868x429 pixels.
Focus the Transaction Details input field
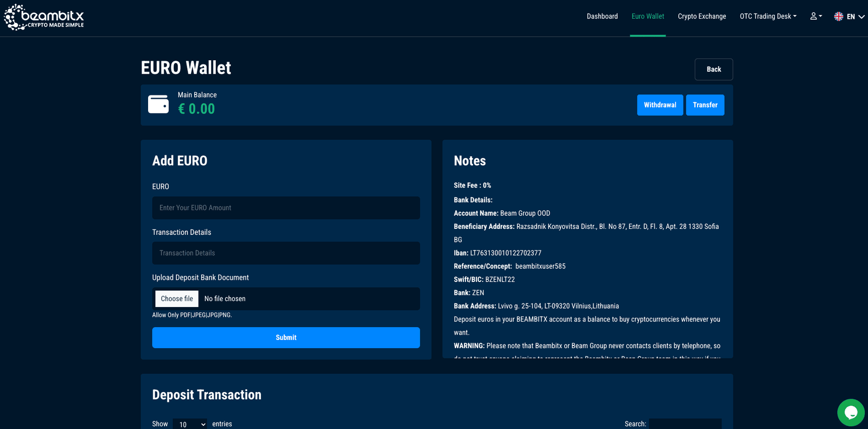pyautogui.click(x=286, y=253)
